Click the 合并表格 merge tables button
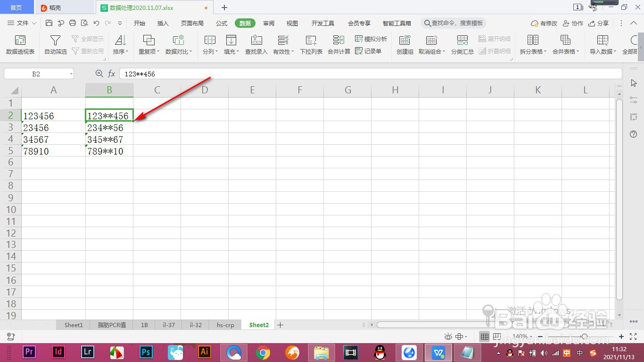 tap(566, 45)
